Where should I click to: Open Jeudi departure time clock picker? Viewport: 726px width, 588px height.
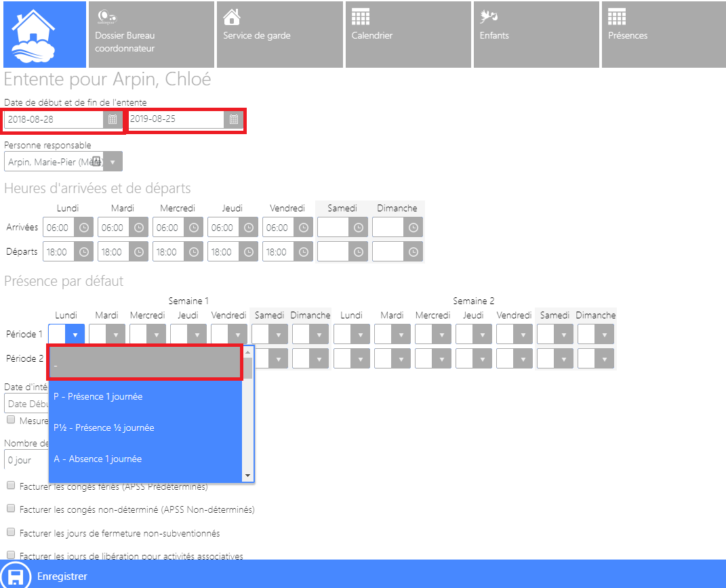pos(249,252)
